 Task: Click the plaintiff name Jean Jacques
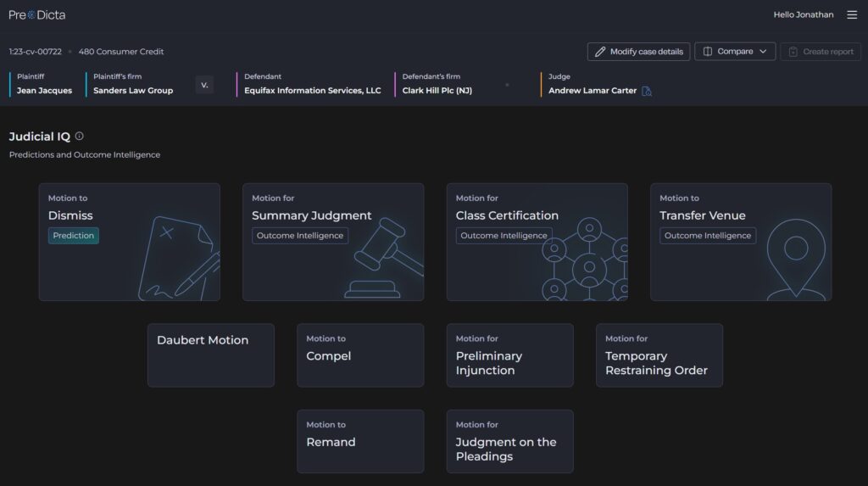tap(44, 90)
